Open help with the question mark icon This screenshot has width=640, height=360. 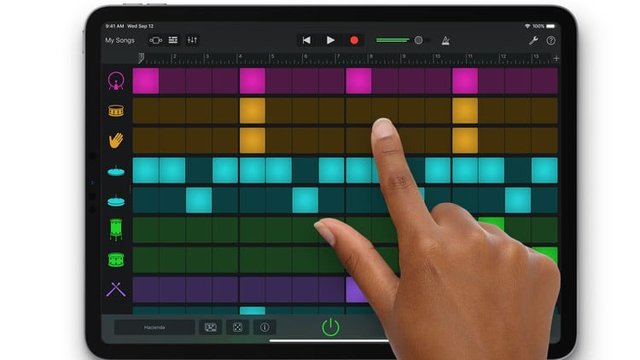coord(551,40)
